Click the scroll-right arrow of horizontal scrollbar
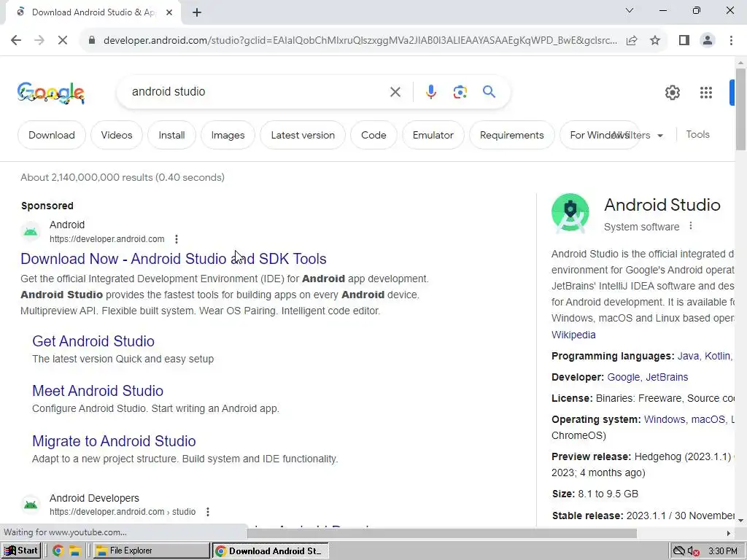Screen dimensions: 747x560 (x=728, y=533)
